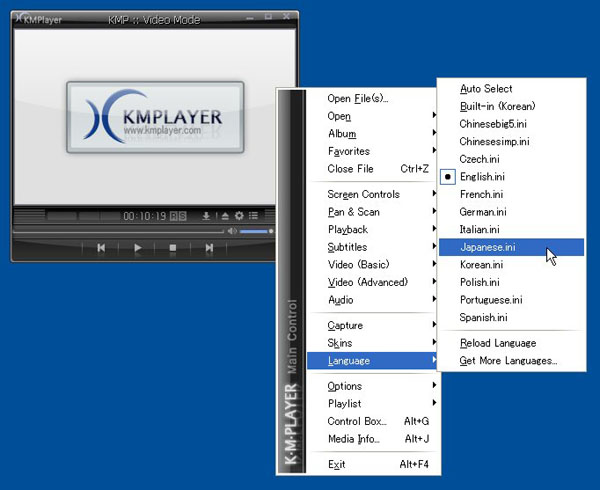Click the highlighted Language menu item
The width and height of the screenshot is (600, 490).
click(373, 361)
